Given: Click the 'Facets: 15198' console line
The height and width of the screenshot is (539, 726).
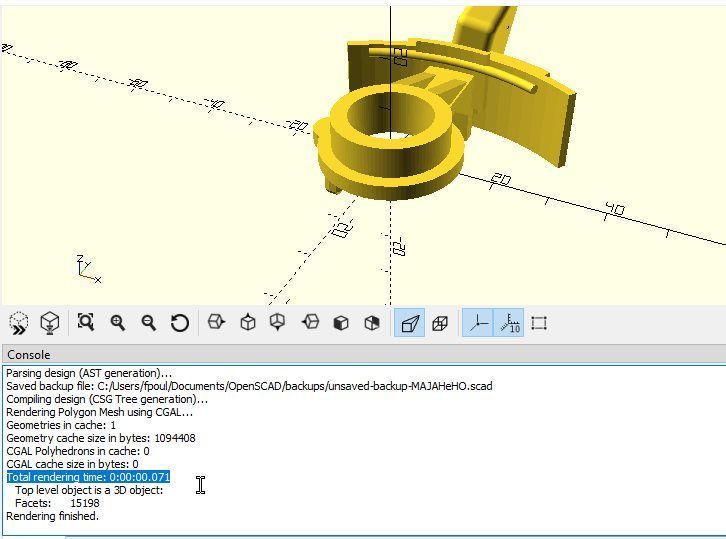Looking at the screenshot, I should [x=57, y=503].
